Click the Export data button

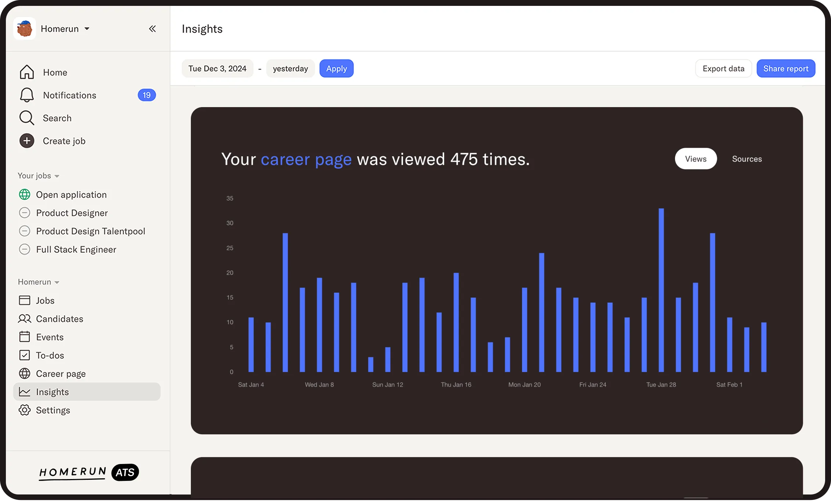coord(723,69)
